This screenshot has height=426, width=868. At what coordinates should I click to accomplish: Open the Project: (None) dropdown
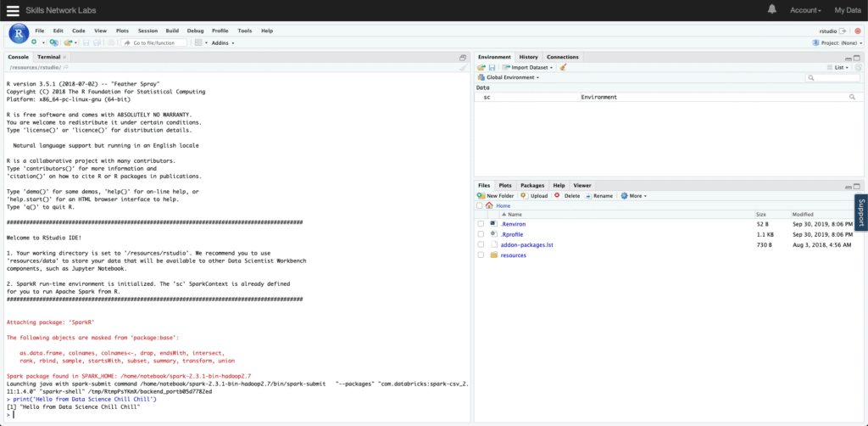(837, 42)
